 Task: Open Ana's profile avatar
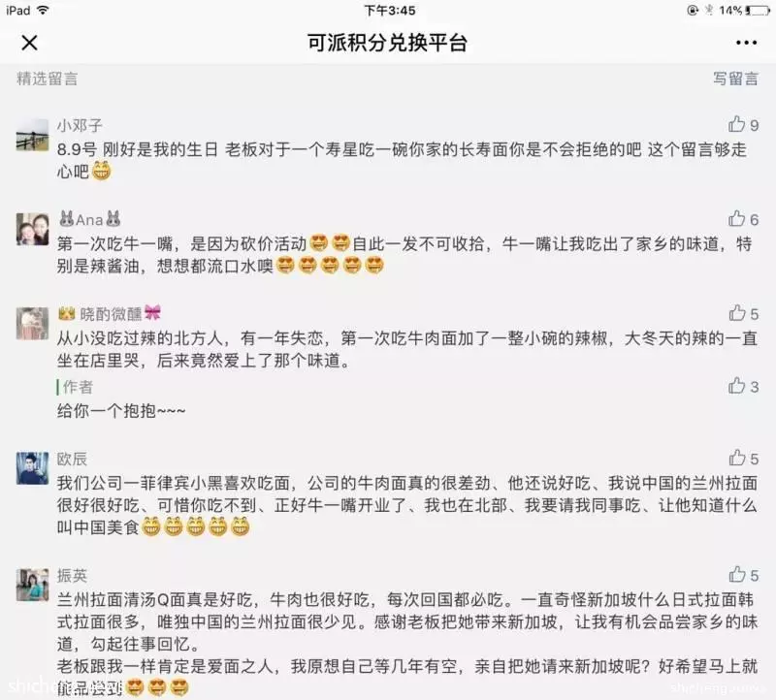click(x=33, y=230)
